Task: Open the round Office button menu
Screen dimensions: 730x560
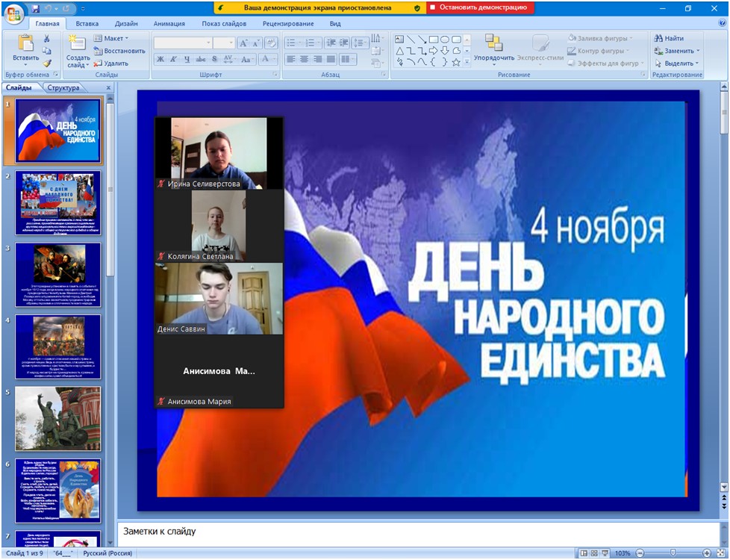Action: [x=14, y=14]
